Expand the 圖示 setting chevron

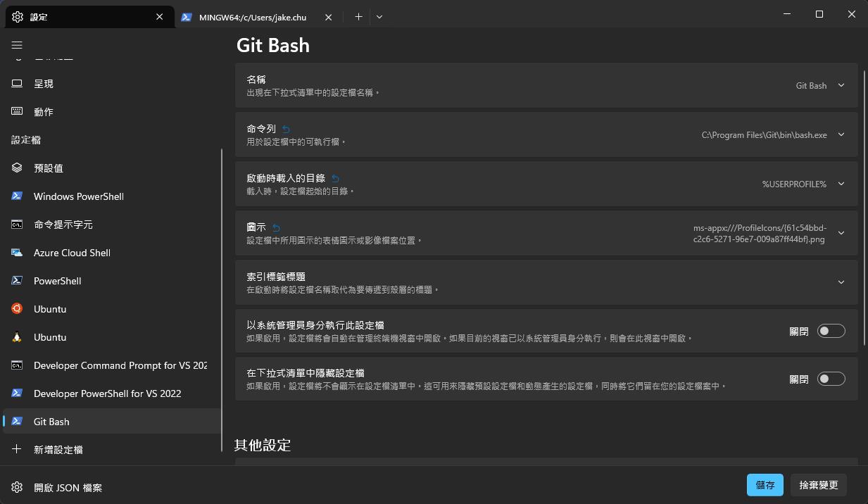tap(841, 233)
